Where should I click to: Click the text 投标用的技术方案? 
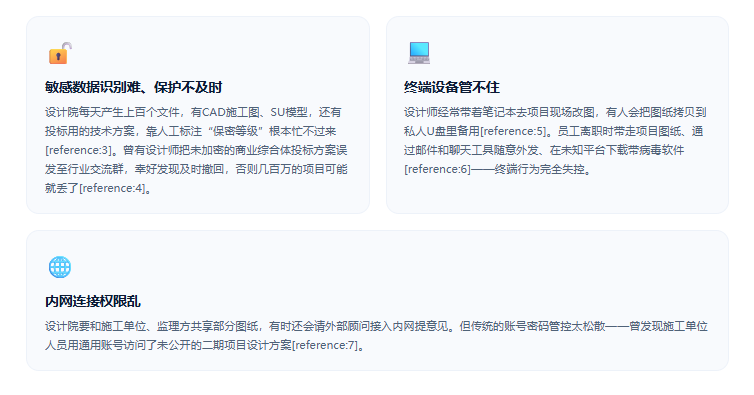[x=90, y=131]
